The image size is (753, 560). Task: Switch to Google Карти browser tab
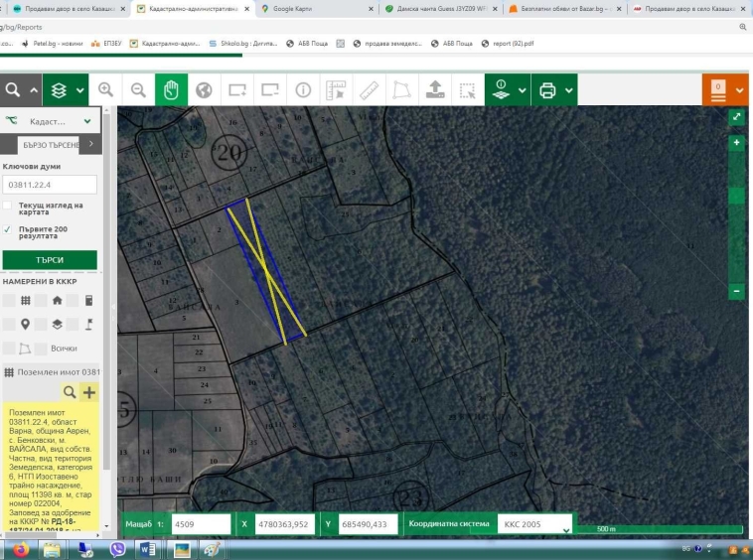[x=317, y=9]
